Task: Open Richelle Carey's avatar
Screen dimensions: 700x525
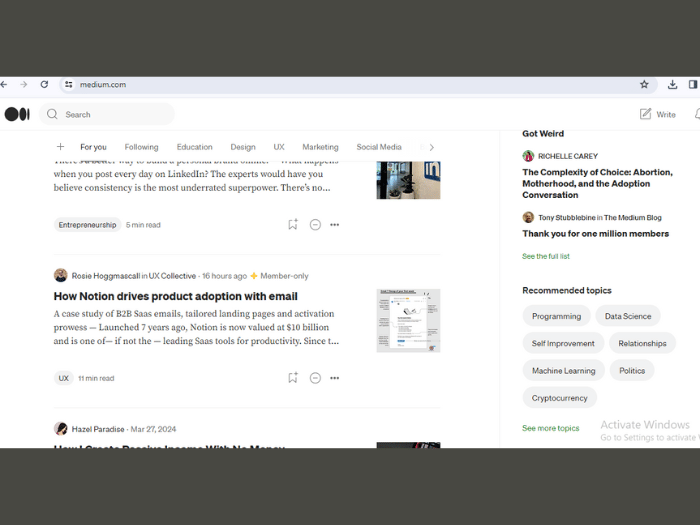Action: 528,156
